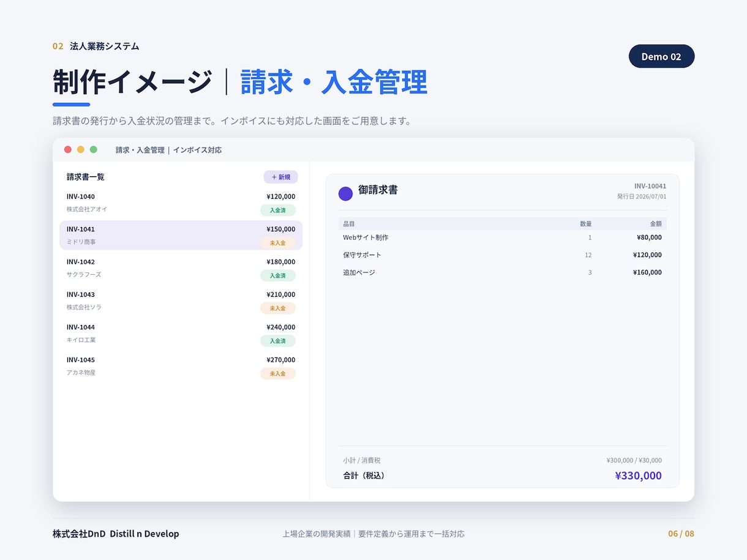
Task: Click the 入金済 status badge for キイロ工業
Action: [278, 341]
